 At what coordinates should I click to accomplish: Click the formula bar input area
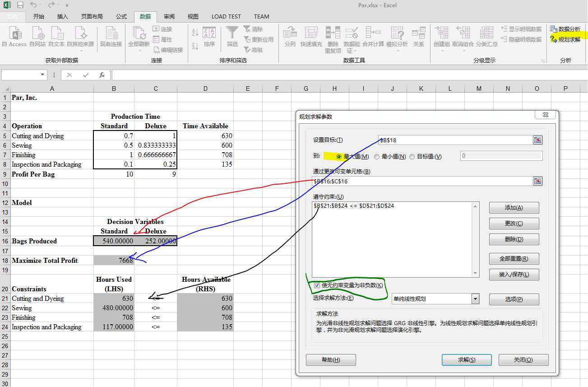coord(349,75)
